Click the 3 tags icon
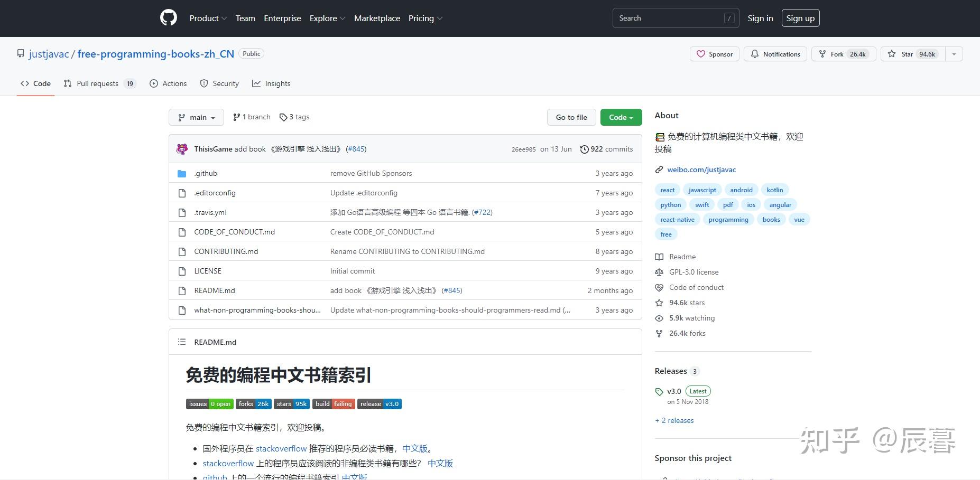980x480 pixels. click(283, 117)
